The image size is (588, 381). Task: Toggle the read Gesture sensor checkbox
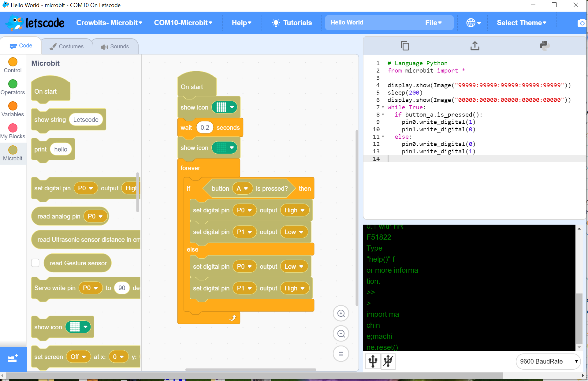(35, 263)
